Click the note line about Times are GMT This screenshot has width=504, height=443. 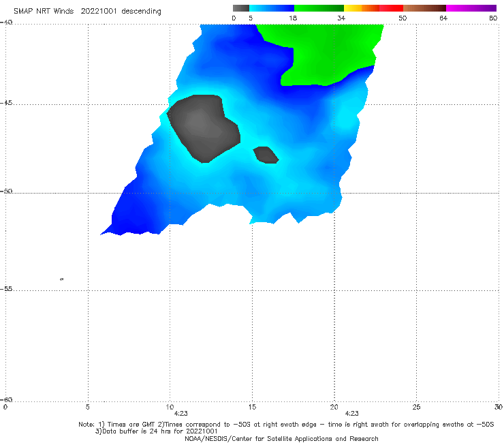286,425
